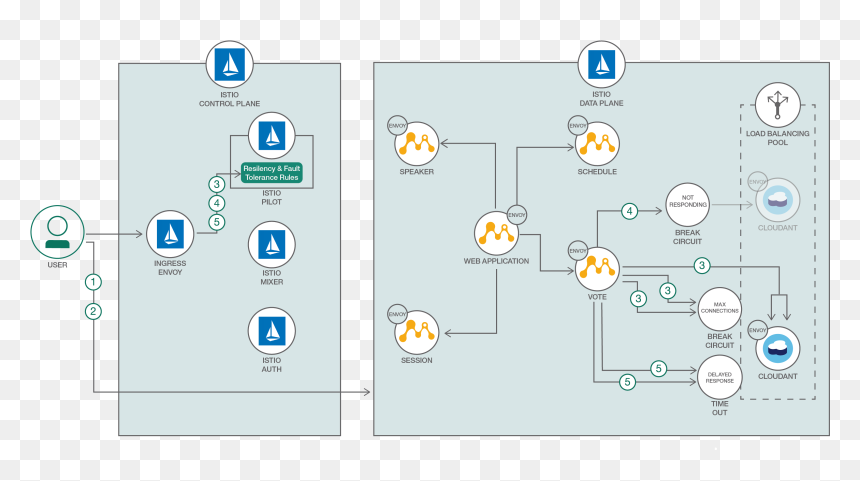The image size is (860, 481).
Task: Select the Speaker microservice icon
Action: click(417, 144)
